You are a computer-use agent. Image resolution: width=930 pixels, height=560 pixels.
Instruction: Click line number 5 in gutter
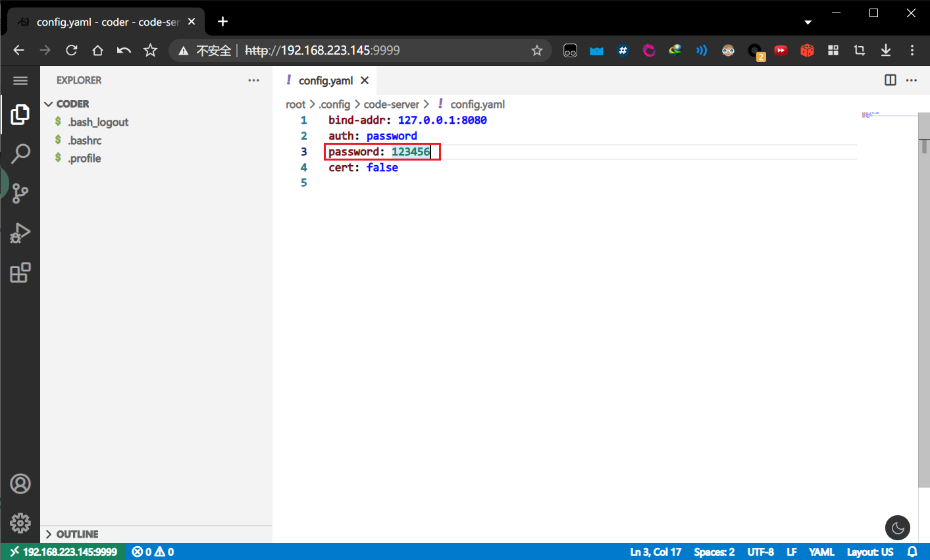304,183
